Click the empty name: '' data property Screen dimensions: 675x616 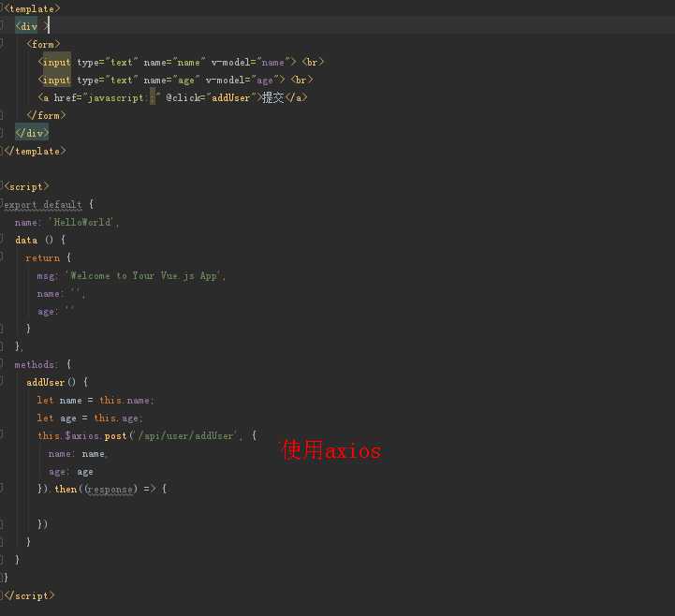(x=61, y=294)
